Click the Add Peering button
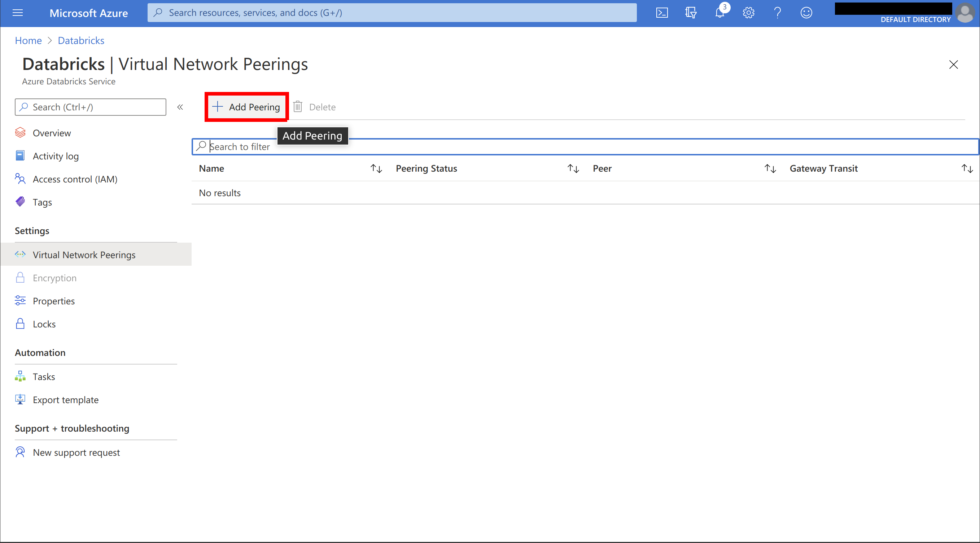The width and height of the screenshot is (980, 543). [246, 107]
